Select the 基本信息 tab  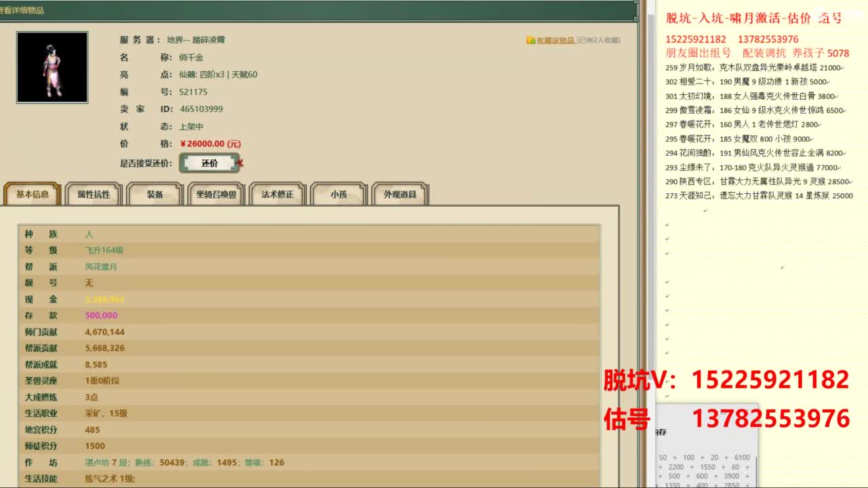point(33,195)
